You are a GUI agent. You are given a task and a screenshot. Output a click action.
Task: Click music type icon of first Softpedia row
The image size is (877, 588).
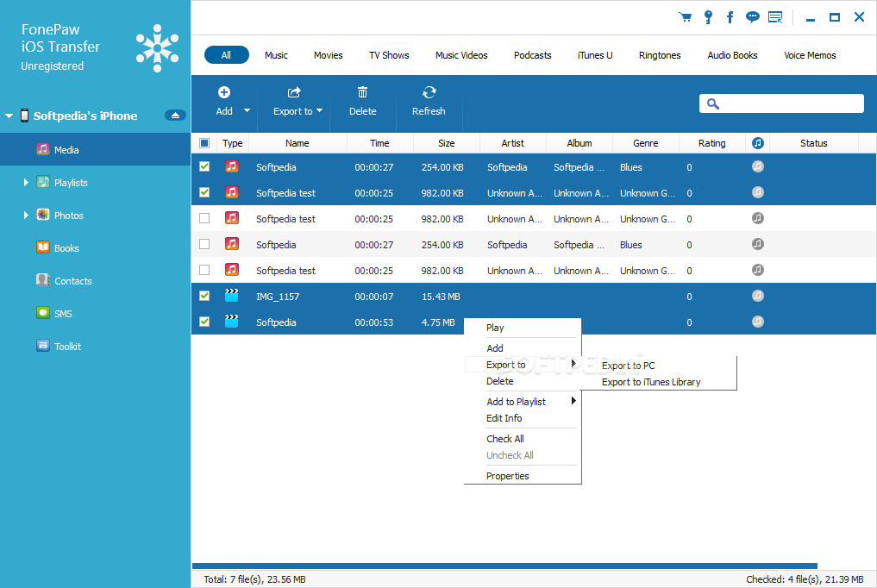pyautogui.click(x=232, y=166)
